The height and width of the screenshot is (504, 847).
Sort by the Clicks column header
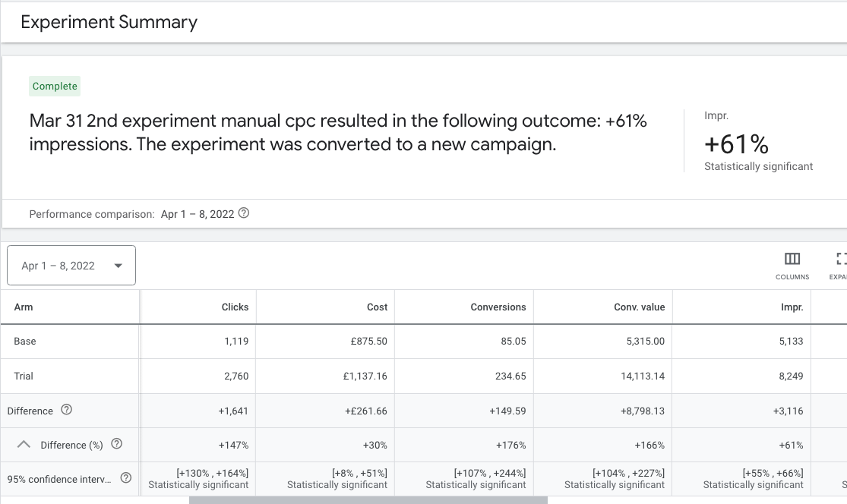click(x=235, y=307)
